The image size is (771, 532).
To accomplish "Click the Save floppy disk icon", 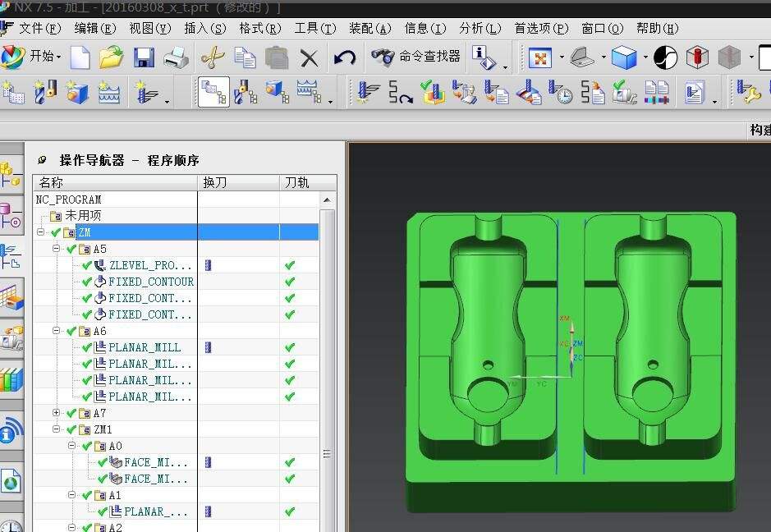I will click(145, 57).
